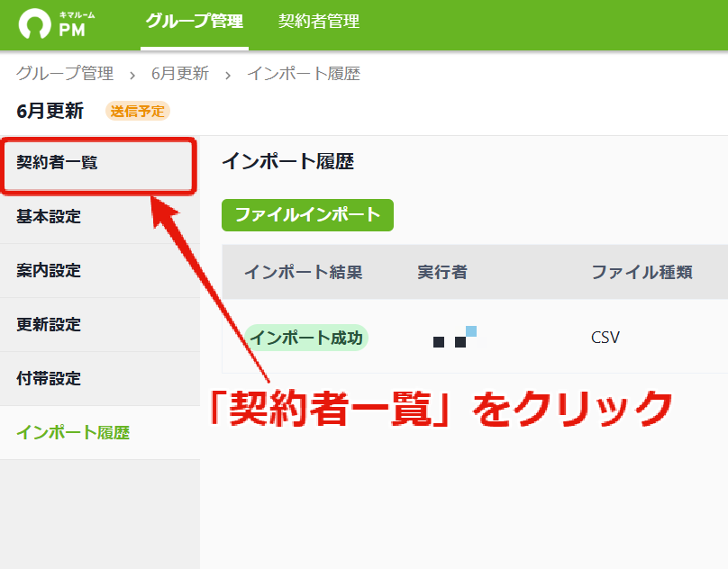
Task: Click the 送信予定 status badge
Action: point(138,112)
